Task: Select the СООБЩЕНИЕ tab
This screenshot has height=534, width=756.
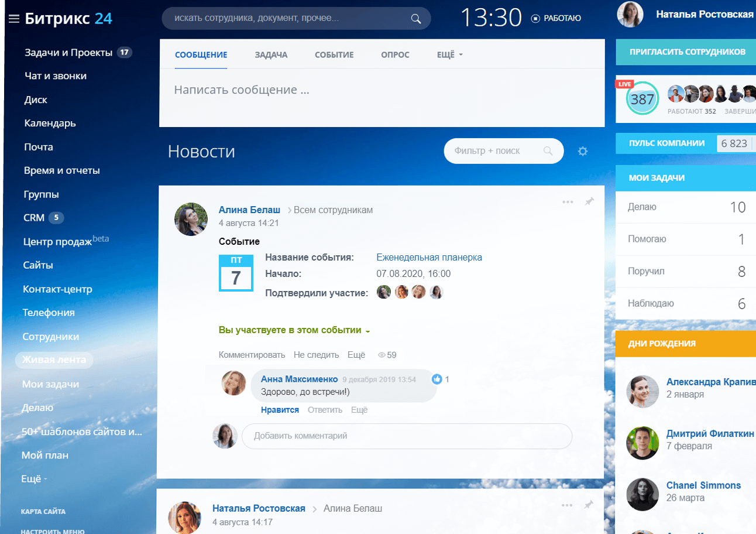Action: [x=201, y=55]
